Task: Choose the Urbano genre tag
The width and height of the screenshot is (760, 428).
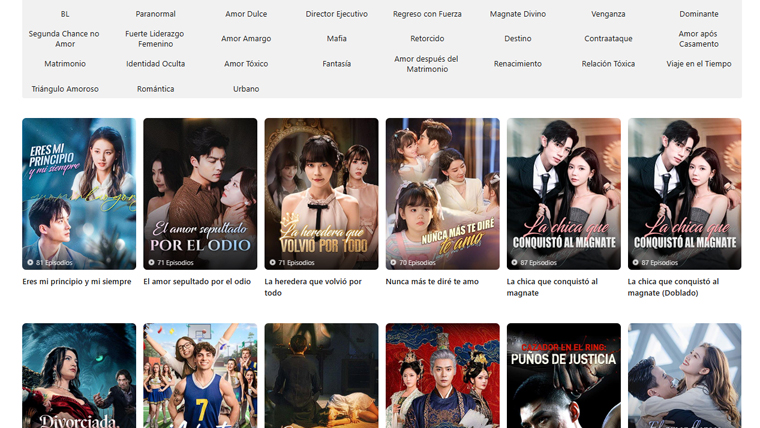Action: point(246,89)
